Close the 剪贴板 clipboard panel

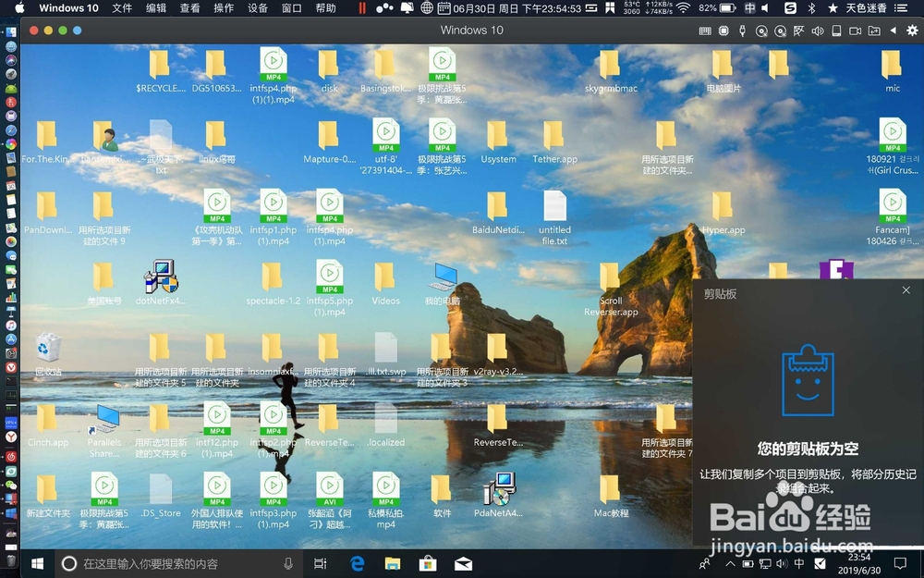coord(906,290)
